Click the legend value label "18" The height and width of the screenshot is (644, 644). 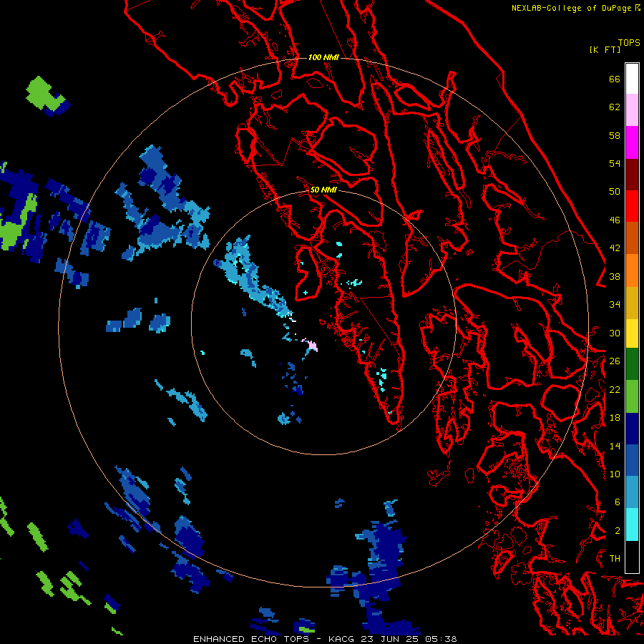pos(615,418)
